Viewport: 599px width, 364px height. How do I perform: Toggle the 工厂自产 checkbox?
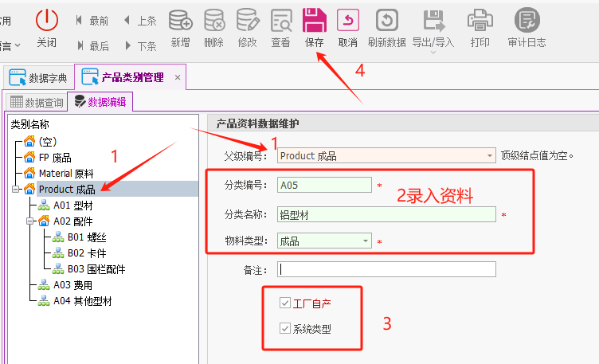[285, 303]
